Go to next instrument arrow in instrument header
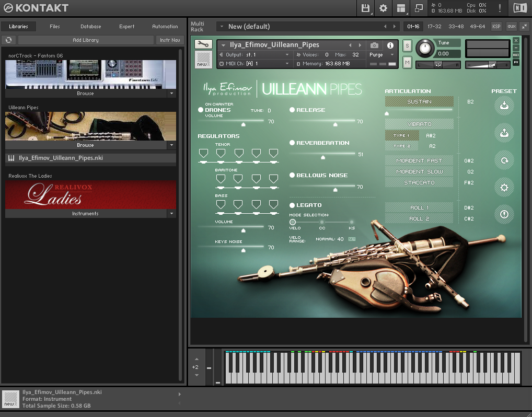 pos(360,45)
